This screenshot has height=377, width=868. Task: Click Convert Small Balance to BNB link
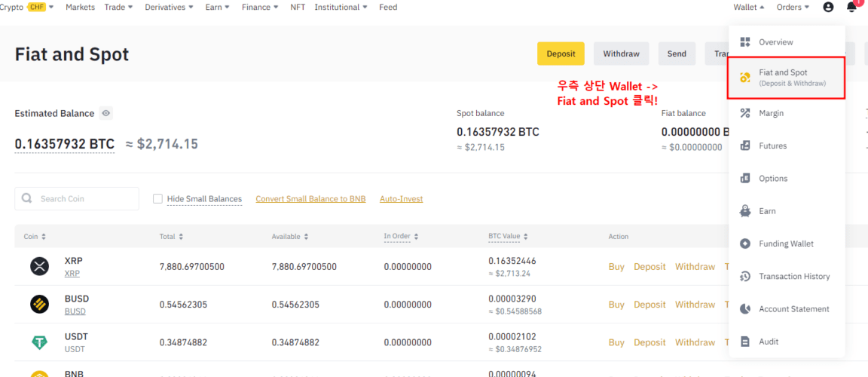310,199
